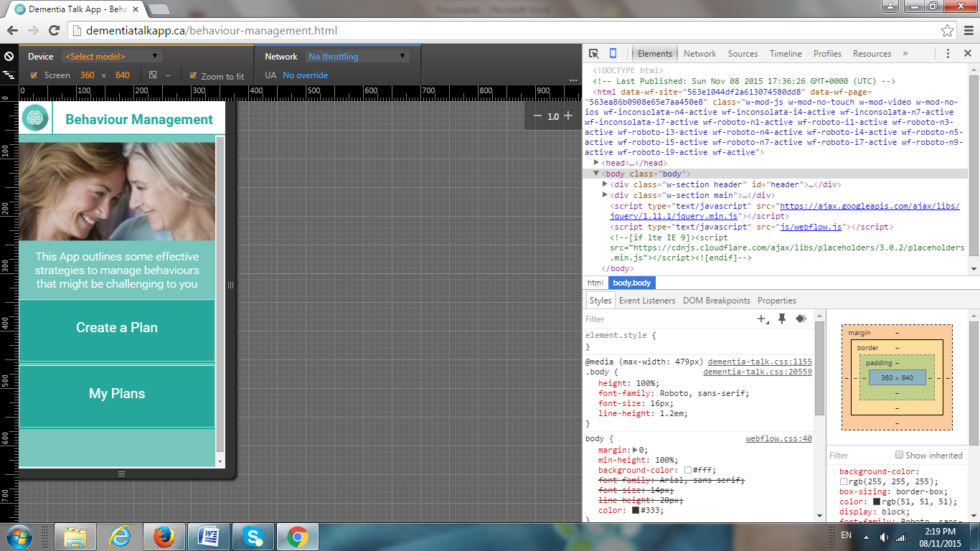Viewport: 980px width, 551px height.
Task: Open File Explorer from the taskbar
Action: tap(75, 537)
